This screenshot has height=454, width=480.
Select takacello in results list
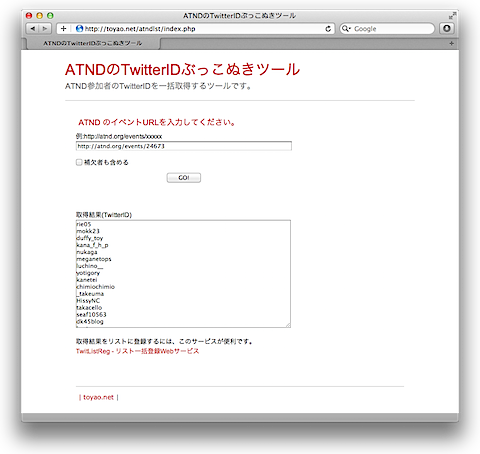point(89,308)
